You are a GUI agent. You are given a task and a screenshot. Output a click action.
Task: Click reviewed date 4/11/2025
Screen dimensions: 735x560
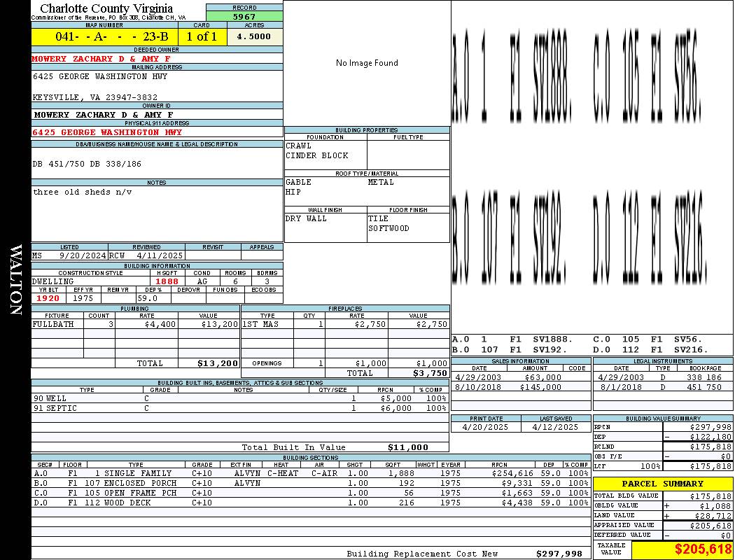click(158, 256)
